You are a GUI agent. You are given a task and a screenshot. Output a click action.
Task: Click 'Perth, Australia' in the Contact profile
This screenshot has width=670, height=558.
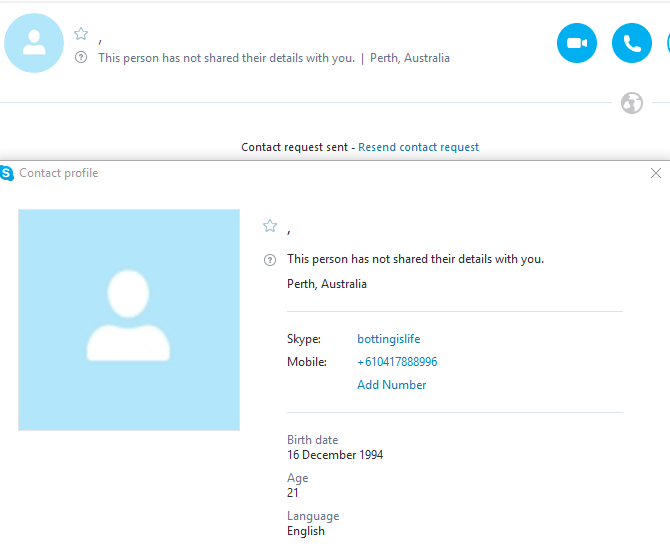pos(326,284)
